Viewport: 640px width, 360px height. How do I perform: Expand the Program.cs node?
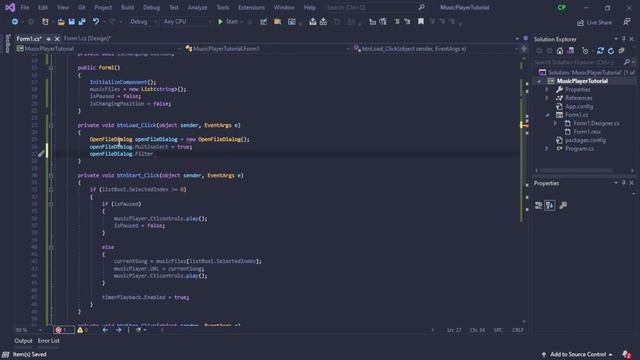pos(547,149)
